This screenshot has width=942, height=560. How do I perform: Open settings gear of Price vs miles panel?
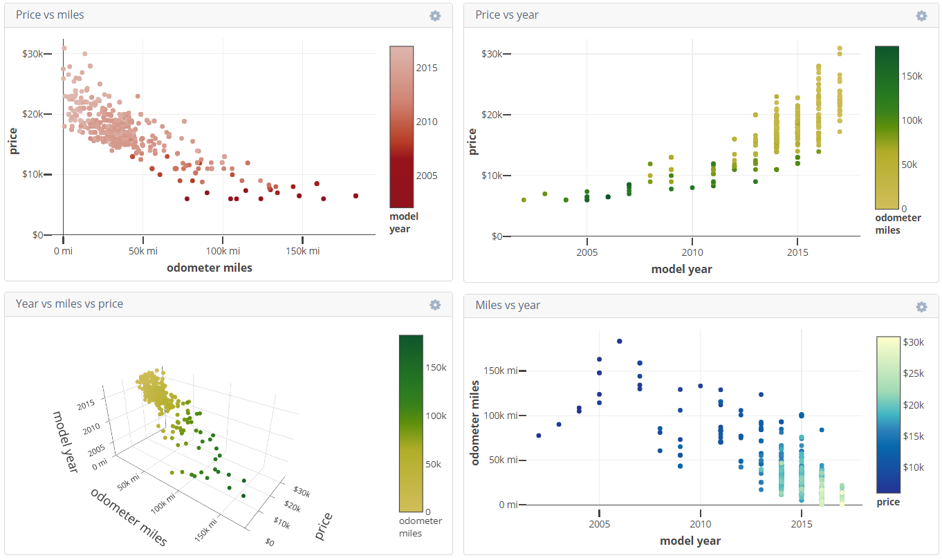(x=435, y=15)
